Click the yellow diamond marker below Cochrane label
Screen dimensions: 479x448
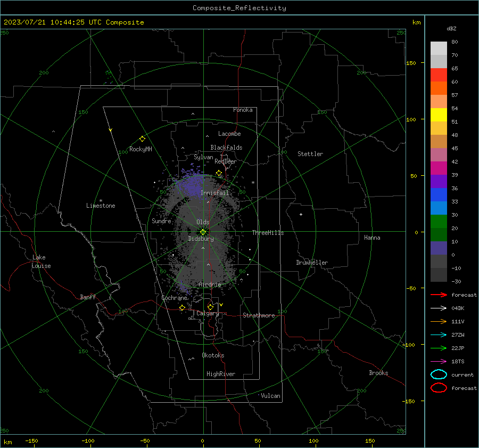(182, 307)
